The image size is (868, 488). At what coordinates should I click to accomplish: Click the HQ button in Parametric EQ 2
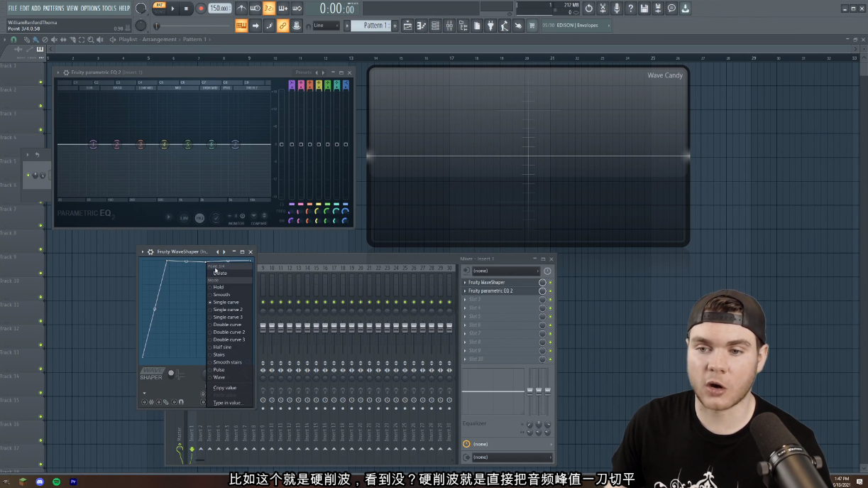(x=199, y=218)
